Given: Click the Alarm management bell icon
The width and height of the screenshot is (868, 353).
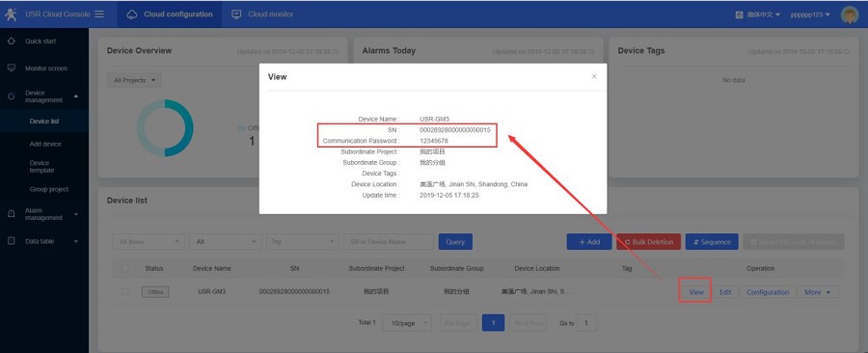Looking at the screenshot, I should coord(11,214).
